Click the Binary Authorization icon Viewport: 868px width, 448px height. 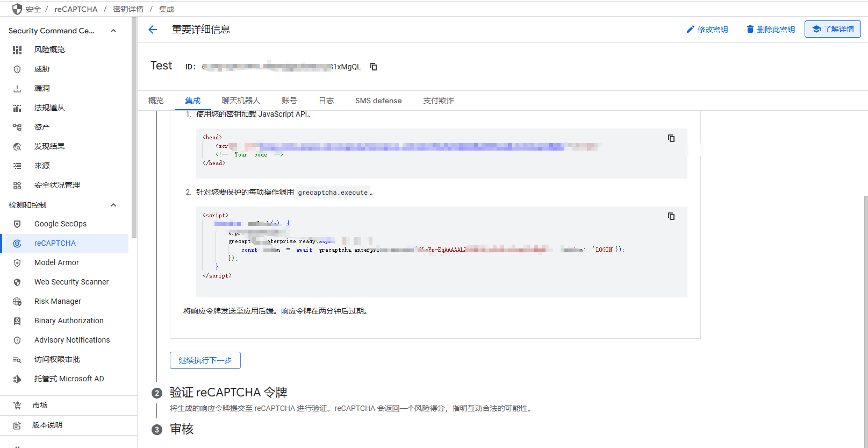pos(17,321)
